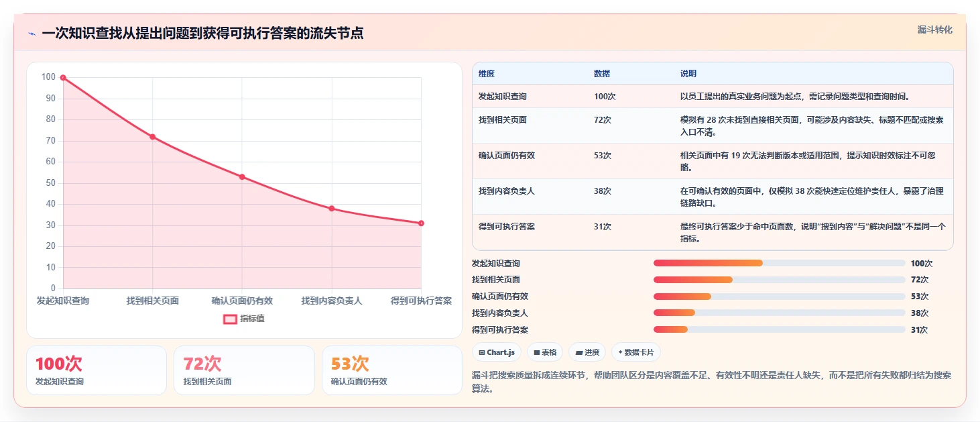Click the chart data point at value 38
Screen dimensions: 980x422
[332, 209]
